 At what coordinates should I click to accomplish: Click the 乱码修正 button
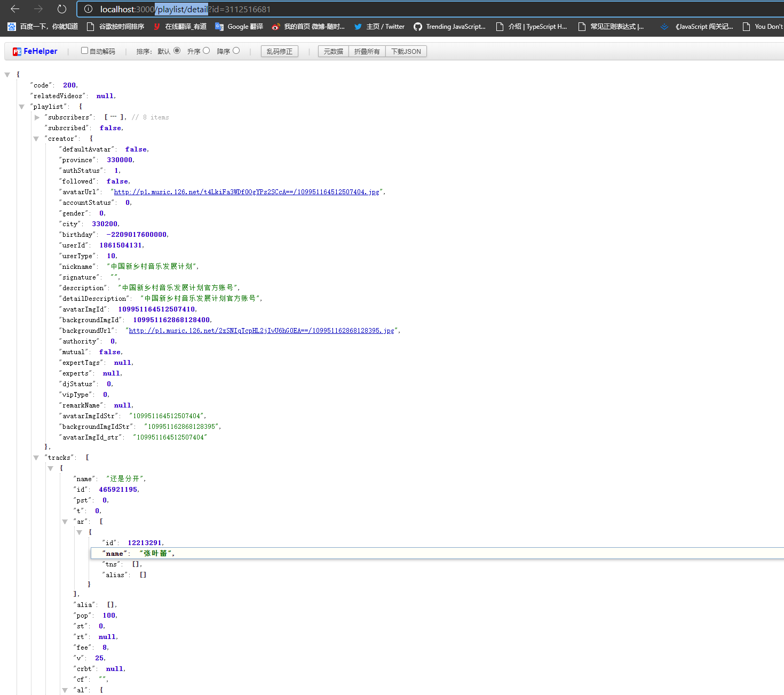[x=279, y=51]
